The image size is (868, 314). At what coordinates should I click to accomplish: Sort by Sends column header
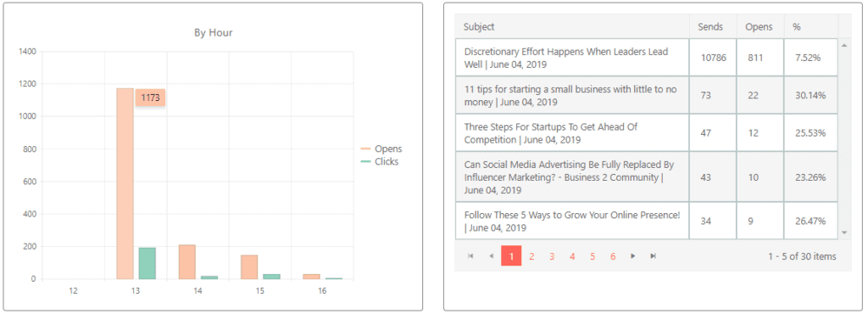pyautogui.click(x=713, y=26)
